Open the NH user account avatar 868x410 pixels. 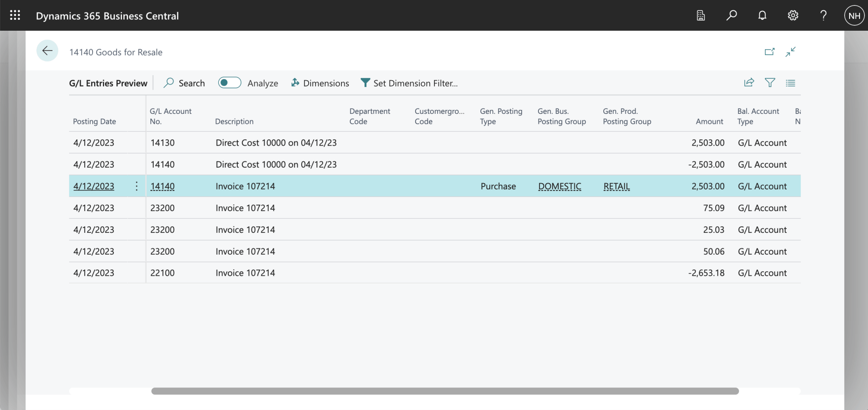[x=854, y=16]
